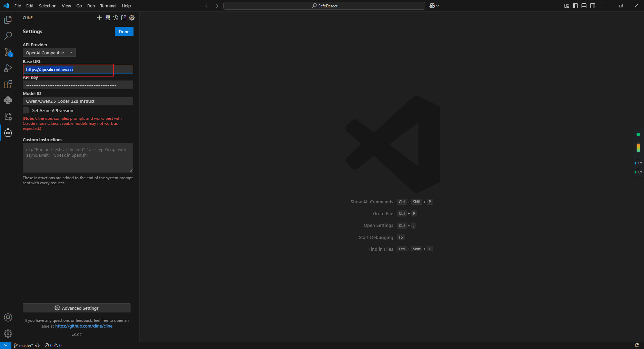Open the Edit menu
644x349 pixels.
(x=30, y=6)
